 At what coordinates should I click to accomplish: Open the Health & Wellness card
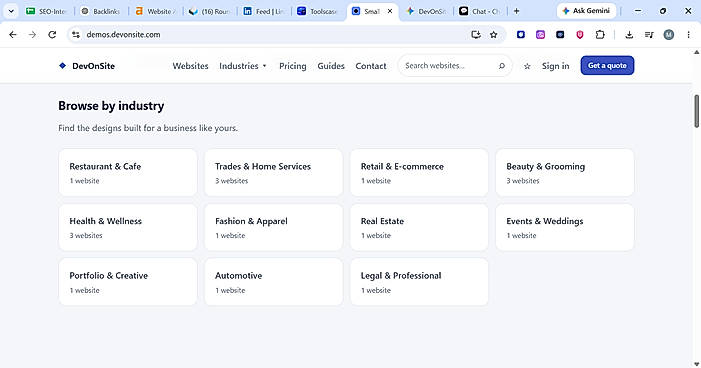128,227
